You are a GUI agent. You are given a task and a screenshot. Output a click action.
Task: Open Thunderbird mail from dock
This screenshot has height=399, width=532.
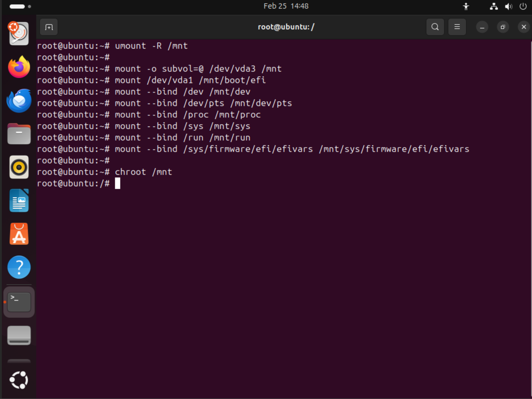[x=19, y=101]
